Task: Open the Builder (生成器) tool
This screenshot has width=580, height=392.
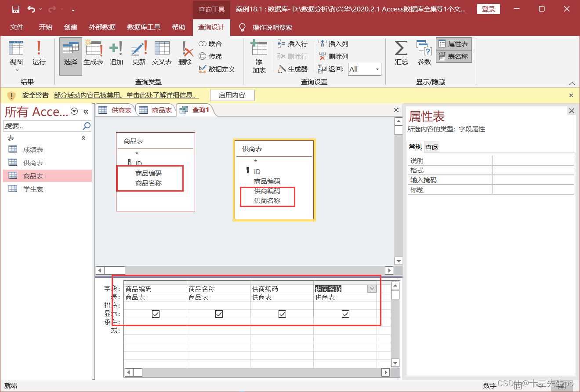Action: pyautogui.click(x=292, y=69)
